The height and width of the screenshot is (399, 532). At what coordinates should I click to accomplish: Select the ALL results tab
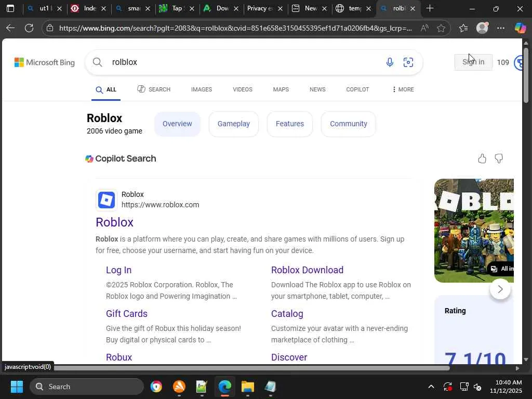coord(106,89)
